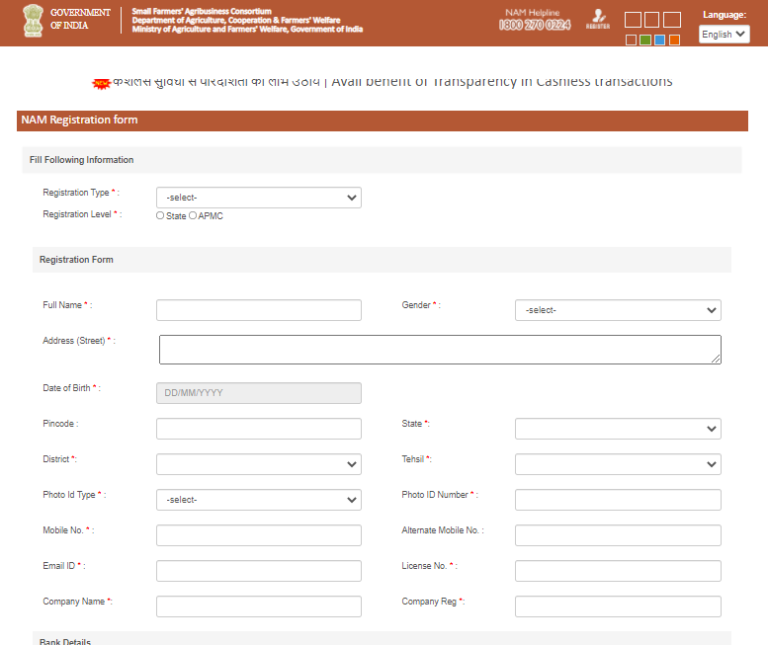Click the Small Farmers' Agribusiness Consortium header text

click(201, 11)
